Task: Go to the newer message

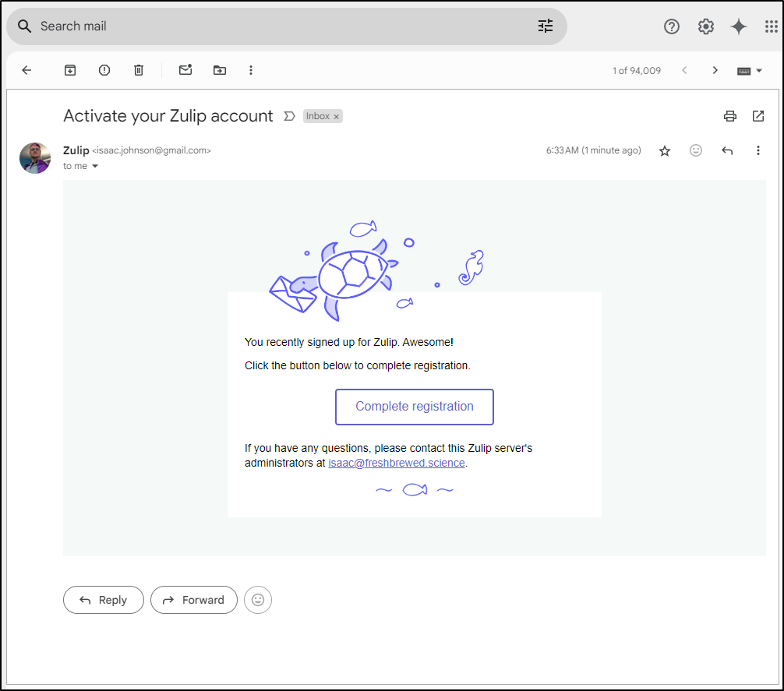Action: (684, 70)
